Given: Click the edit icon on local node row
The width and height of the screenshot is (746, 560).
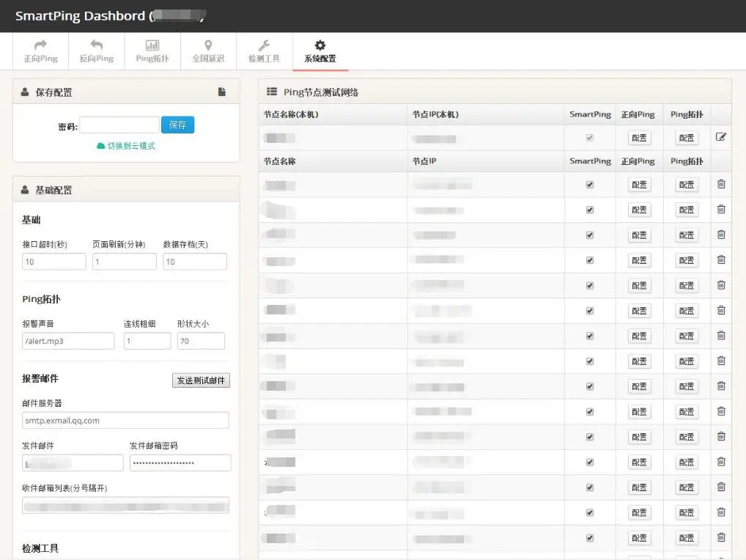Looking at the screenshot, I should [x=721, y=137].
